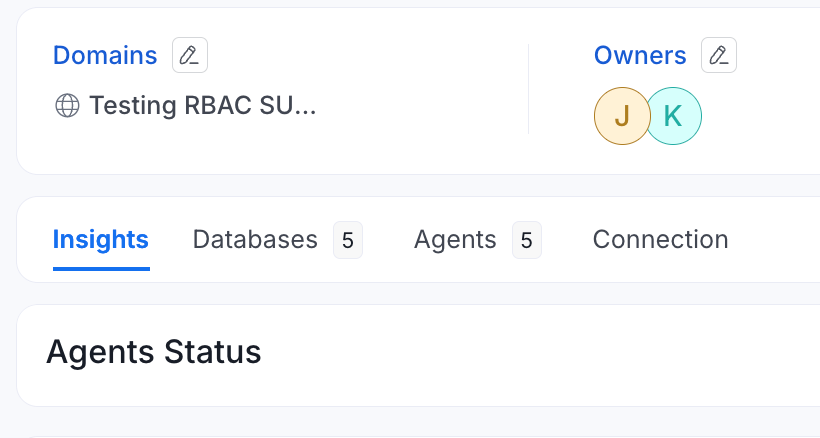Click blank area of Agents Status card
This screenshot has width=820, height=438.
click(523, 355)
